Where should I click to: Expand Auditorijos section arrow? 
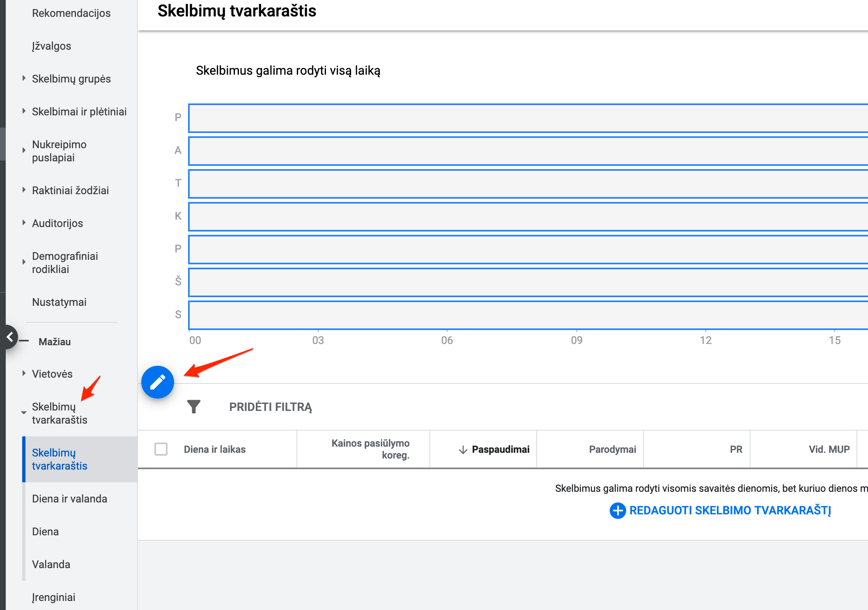pyautogui.click(x=24, y=223)
